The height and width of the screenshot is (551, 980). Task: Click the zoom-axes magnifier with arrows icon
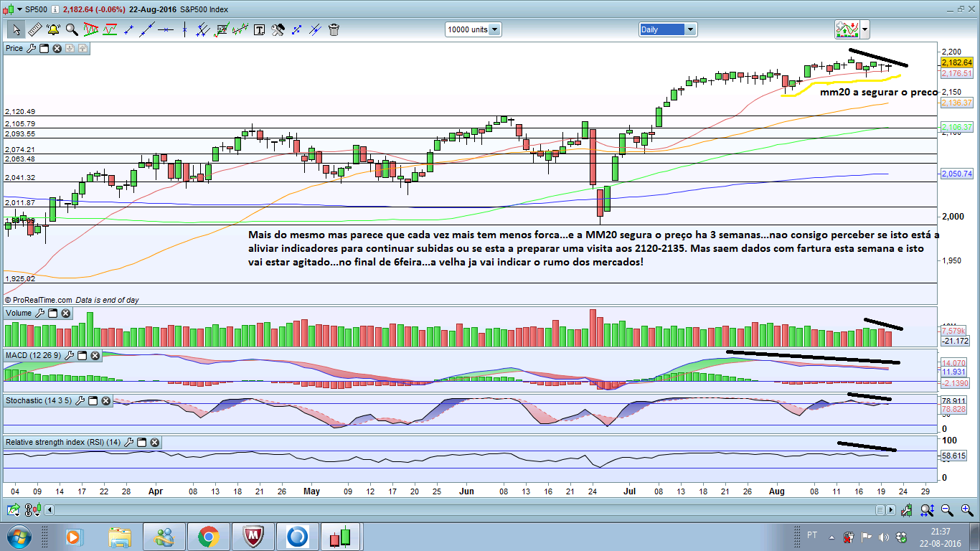click(x=927, y=510)
